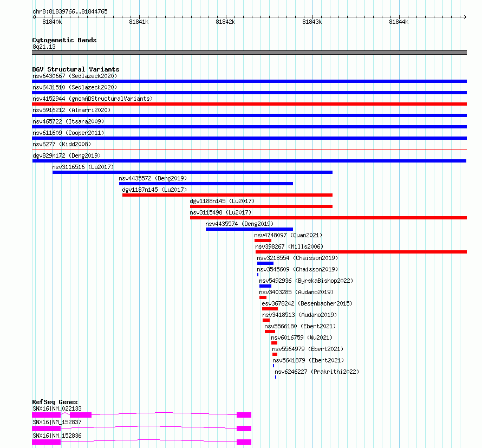The height and width of the screenshot is (448, 482).
Task: Click the SNX16|NM_022133 transcript label
Action: click(x=57, y=408)
